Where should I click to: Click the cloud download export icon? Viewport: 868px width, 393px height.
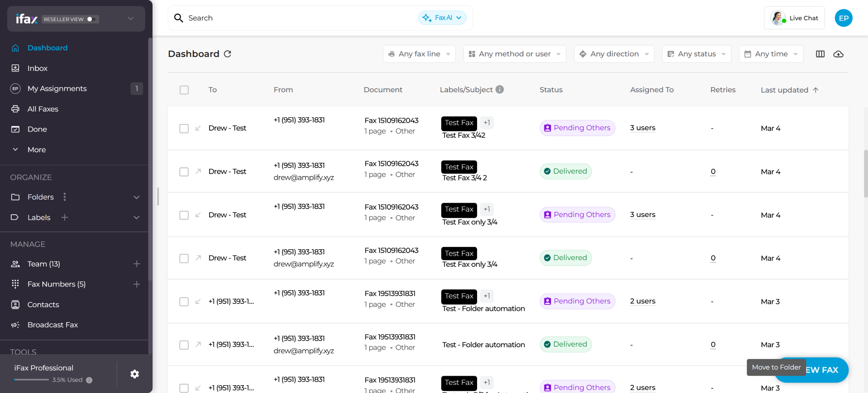(x=838, y=54)
